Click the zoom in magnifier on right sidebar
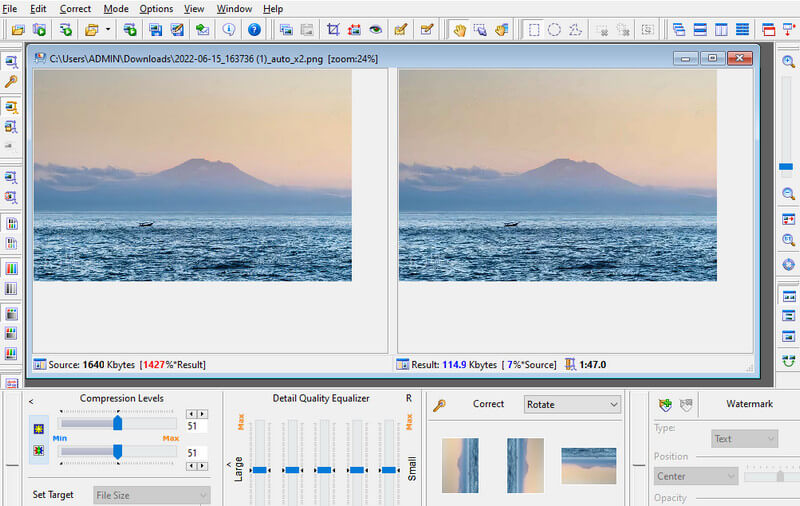The image size is (800, 506). pos(788,62)
